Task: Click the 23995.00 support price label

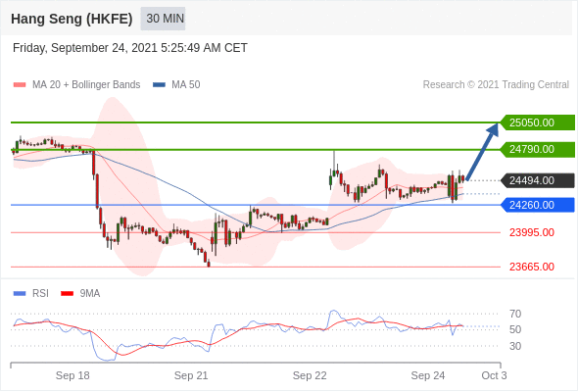Action: 532,232
